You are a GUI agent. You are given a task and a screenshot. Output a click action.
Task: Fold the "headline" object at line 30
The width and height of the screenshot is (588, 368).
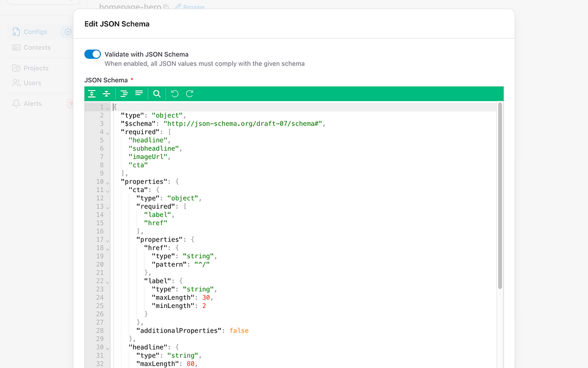[x=108, y=348]
